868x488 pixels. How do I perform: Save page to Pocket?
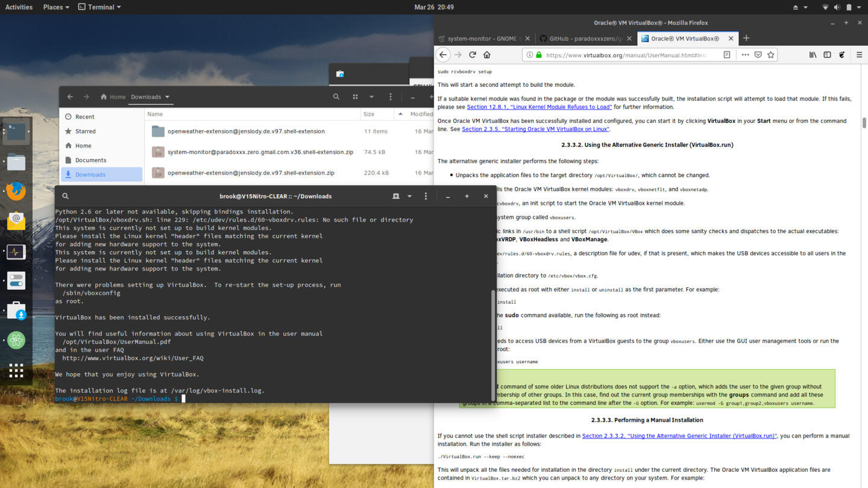click(x=758, y=55)
